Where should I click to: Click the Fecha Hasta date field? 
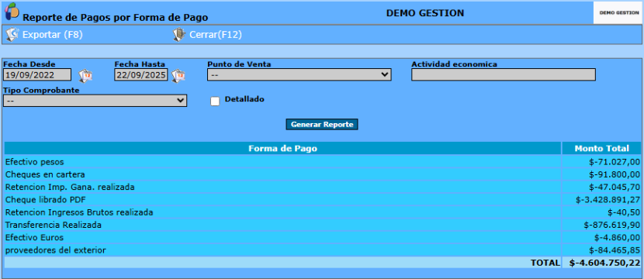141,74
